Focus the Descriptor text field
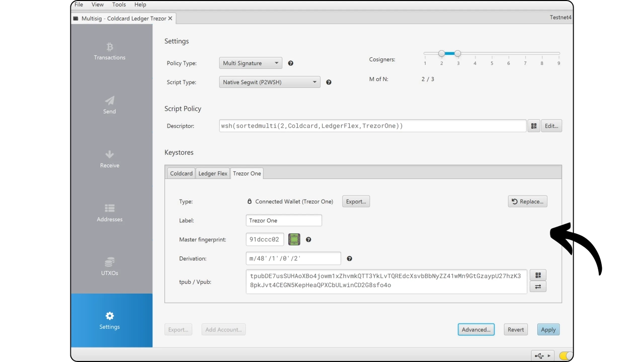 click(x=373, y=126)
